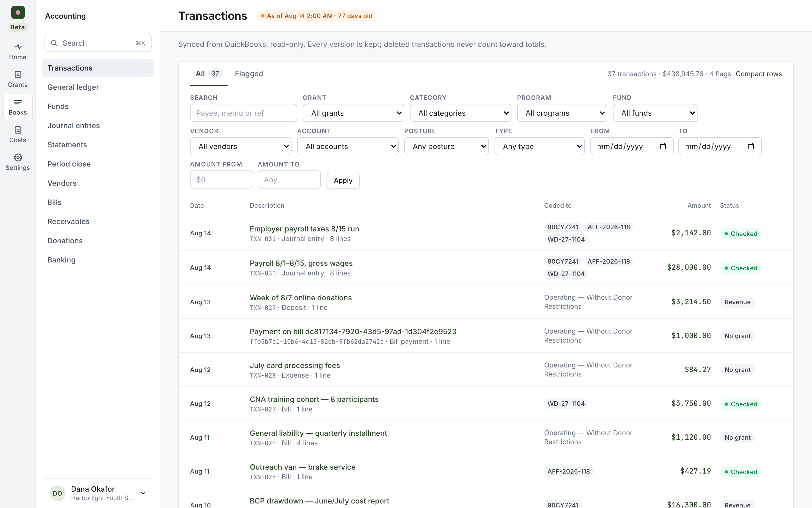This screenshot has height=508, width=812.
Task: Open the Grants section icon
Action: point(18,75)
